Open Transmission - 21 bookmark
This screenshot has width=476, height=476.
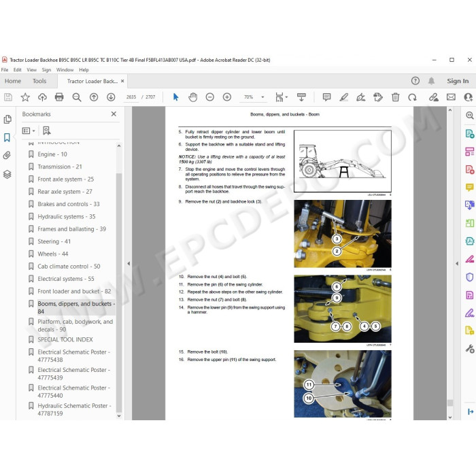click(60, 167)
